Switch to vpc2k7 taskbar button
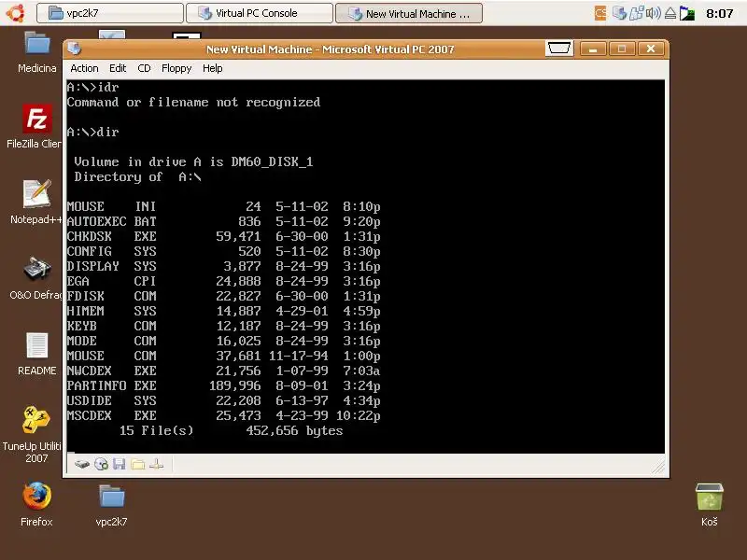 (110, 13)
